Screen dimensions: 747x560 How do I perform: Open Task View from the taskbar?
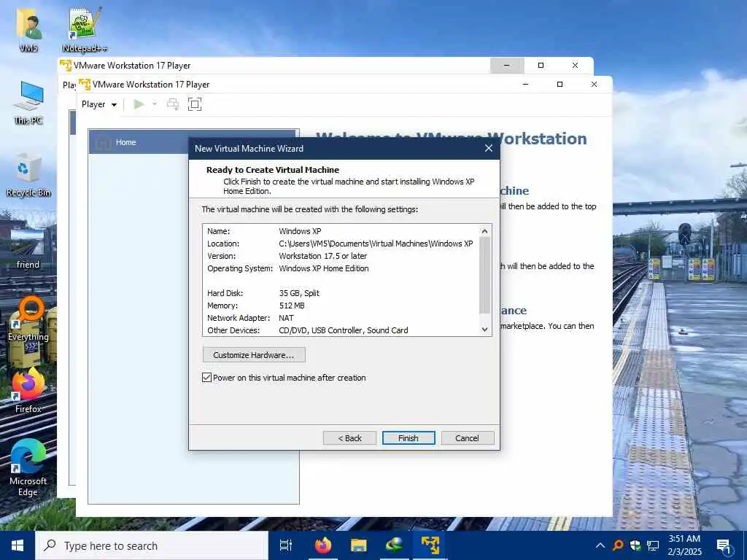click(x=286, y=545)
